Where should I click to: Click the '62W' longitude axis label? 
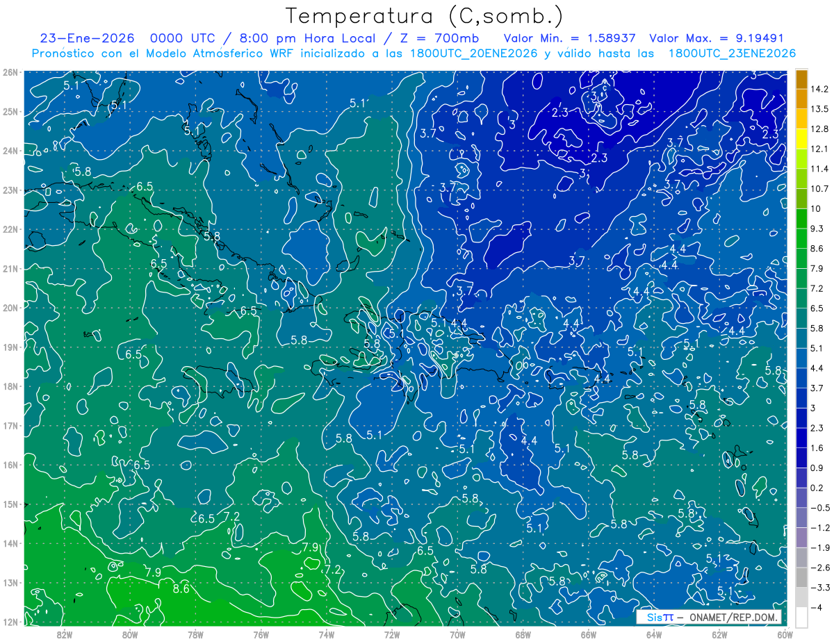coord(719,634)
